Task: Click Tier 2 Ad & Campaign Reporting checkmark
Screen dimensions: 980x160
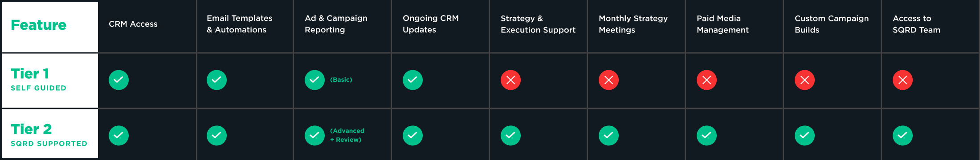Action: pyautogui.click(x=314, y=136)
